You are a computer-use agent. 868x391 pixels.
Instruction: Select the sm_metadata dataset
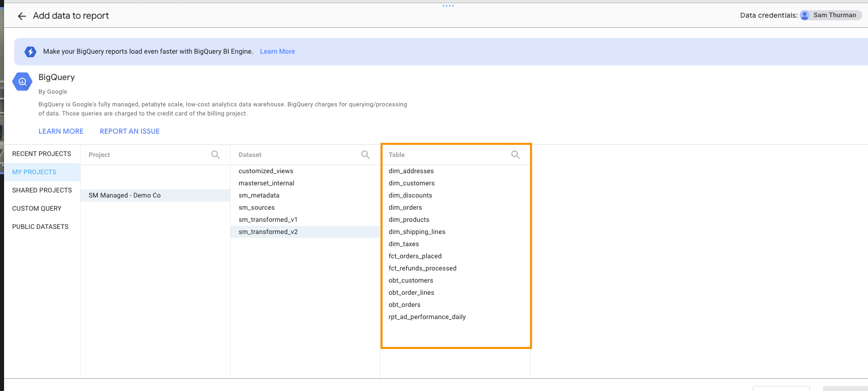pos(305,195)
